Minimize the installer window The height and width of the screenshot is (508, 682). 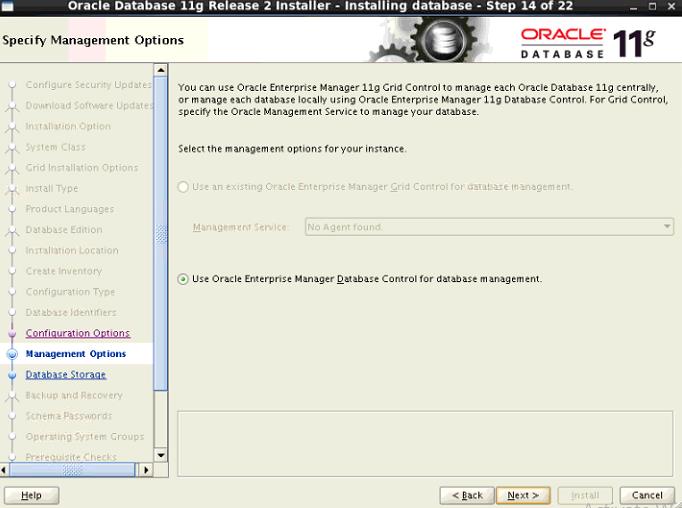click(x=634, y=7)
